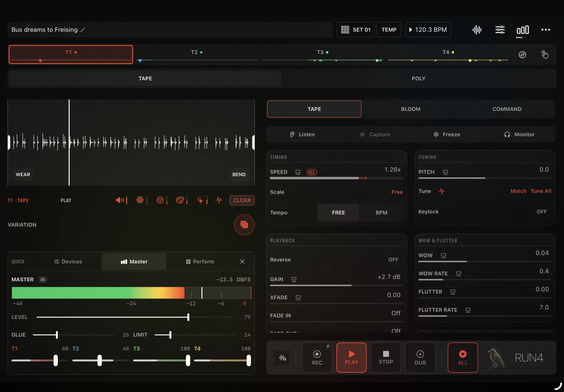Switch to the BLOOM tab

(410, 109)
